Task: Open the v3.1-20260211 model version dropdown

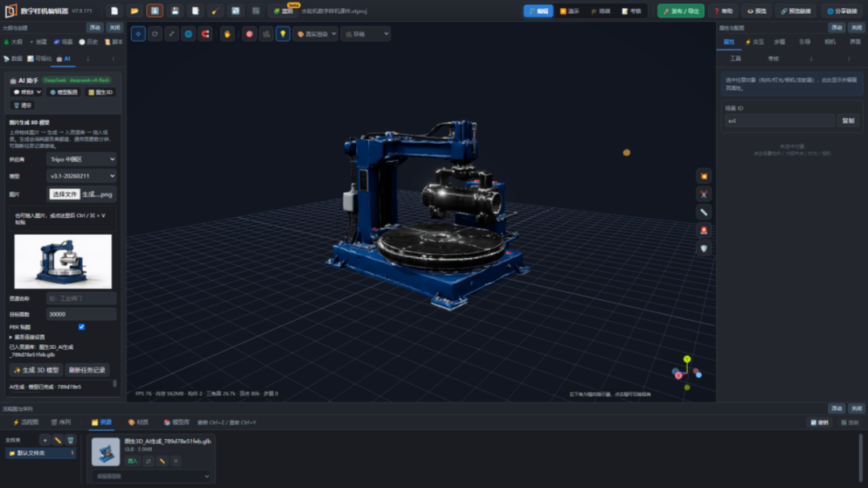Action: point(81,176)
